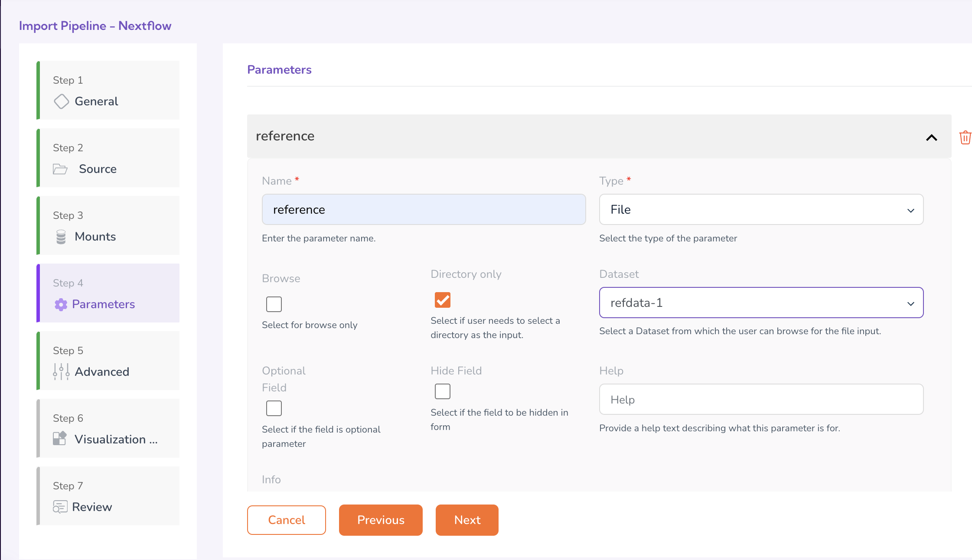Click the Review step icon

(60, 507)
